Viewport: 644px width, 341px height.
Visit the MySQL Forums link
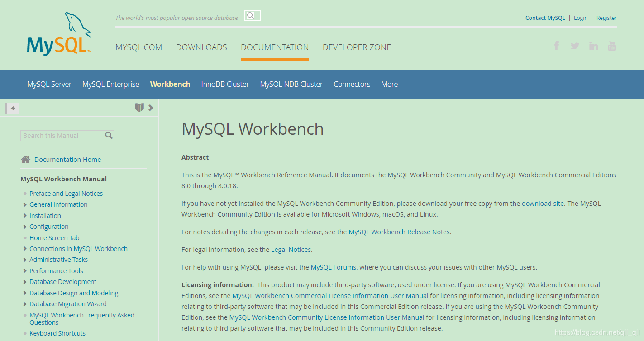click(334, 267)
